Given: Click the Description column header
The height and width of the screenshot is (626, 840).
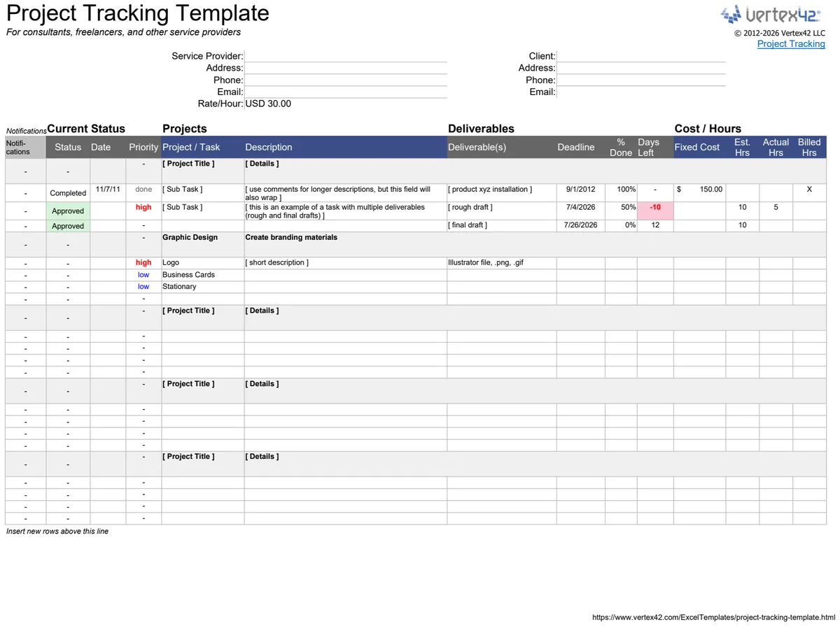Looking at the screenshot, I should [x=346, y=147].
